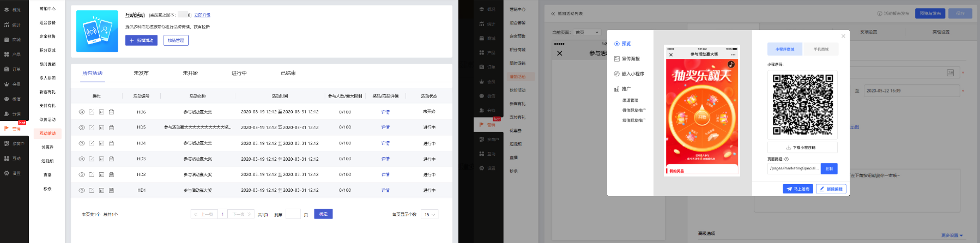Click the 新增活动 button
980x243 pixels.
[141, 40]
